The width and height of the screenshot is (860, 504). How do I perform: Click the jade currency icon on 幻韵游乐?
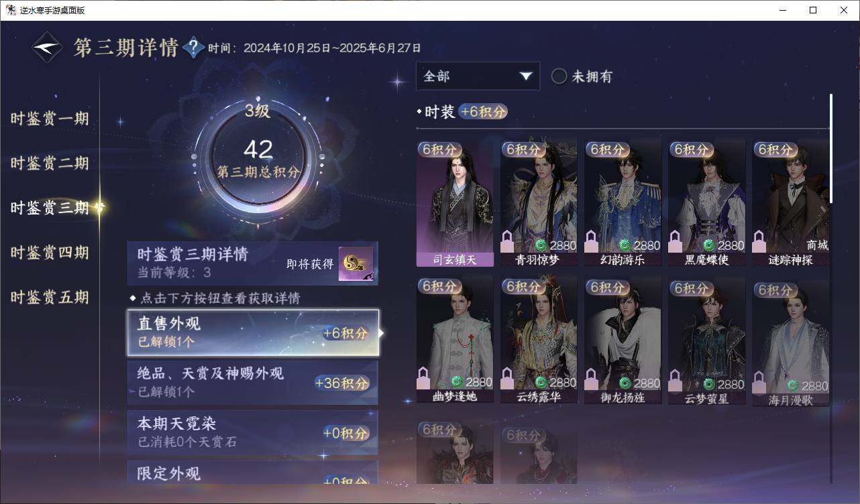tap(625, 245)
